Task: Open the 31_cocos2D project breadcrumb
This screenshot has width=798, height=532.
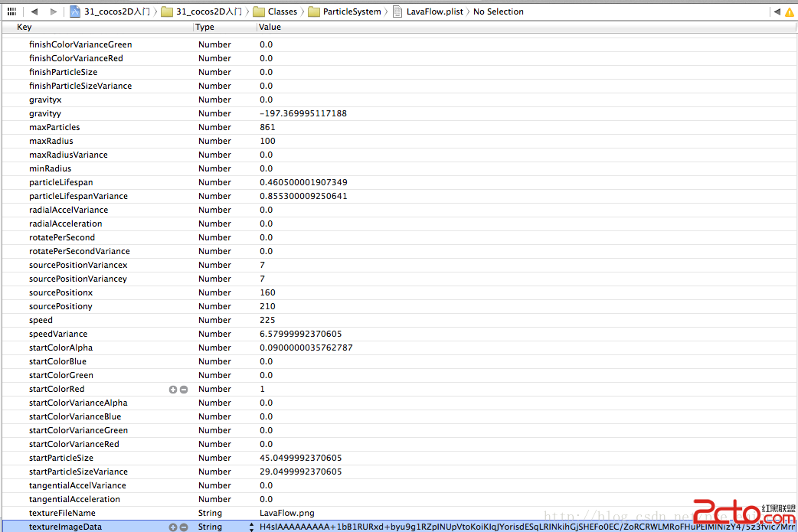Action: point(110,11)
